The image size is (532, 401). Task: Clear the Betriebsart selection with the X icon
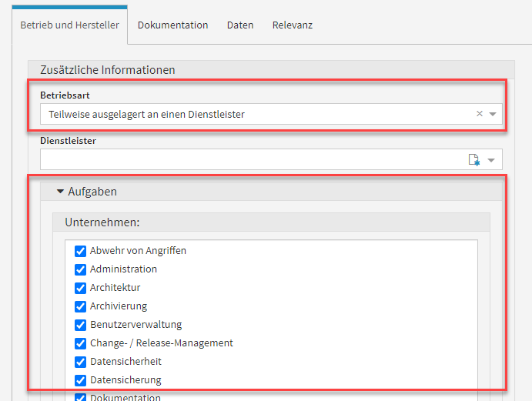[479, 114]
